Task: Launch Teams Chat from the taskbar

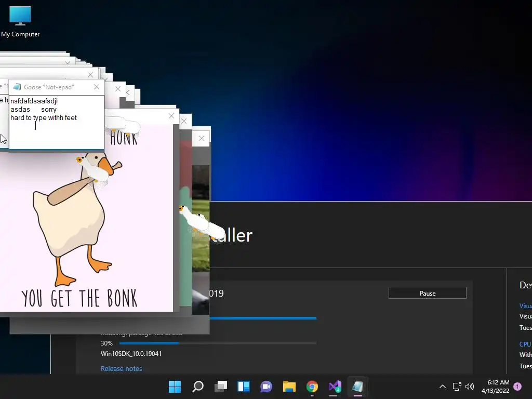Action: (x=267, y=387)
